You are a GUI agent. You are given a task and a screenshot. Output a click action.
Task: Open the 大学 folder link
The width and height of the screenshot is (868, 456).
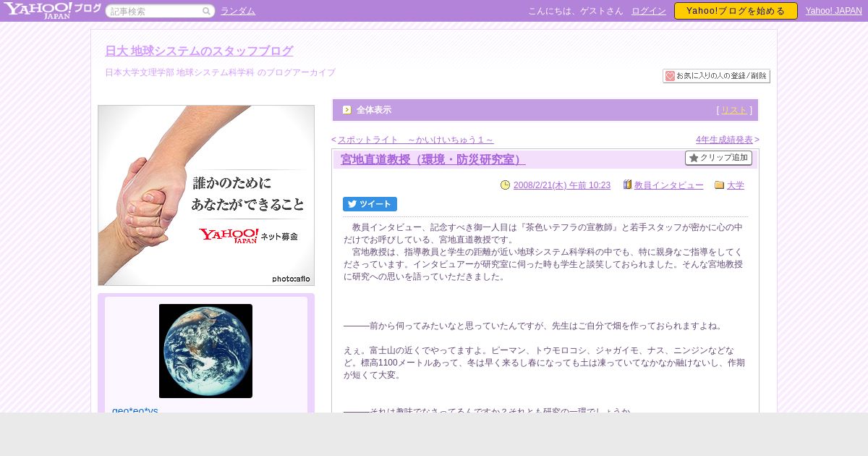(x=736, y=185)
